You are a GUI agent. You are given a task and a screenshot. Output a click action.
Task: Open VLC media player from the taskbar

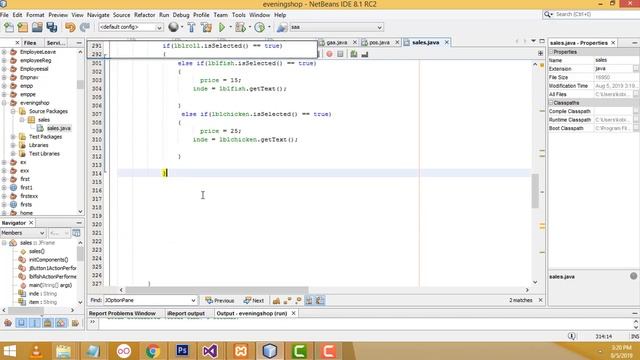tap(36, 351)
